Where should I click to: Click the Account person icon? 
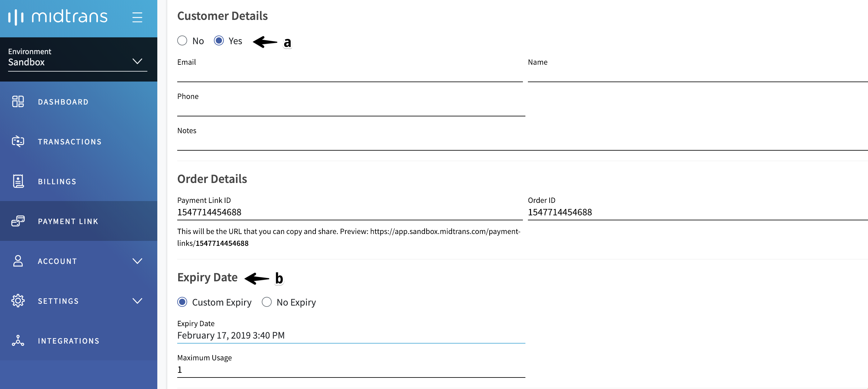click(18, 261)
